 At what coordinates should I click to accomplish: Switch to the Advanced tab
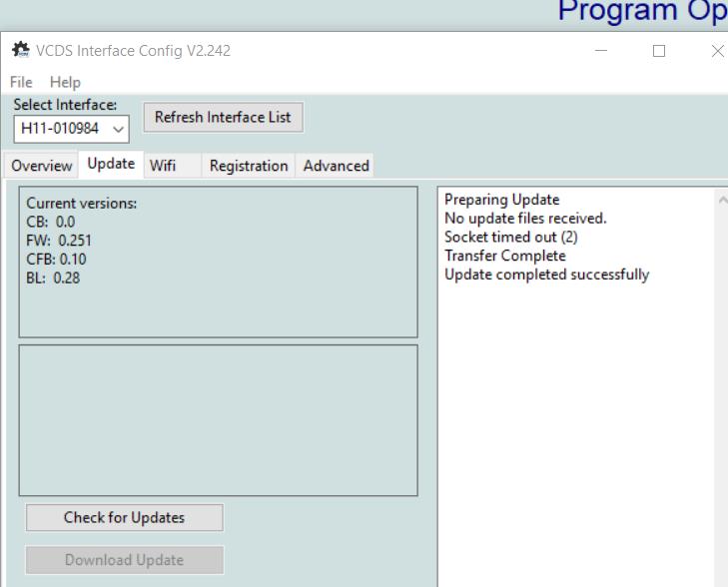pyautogui.click(x=337, y=166)
